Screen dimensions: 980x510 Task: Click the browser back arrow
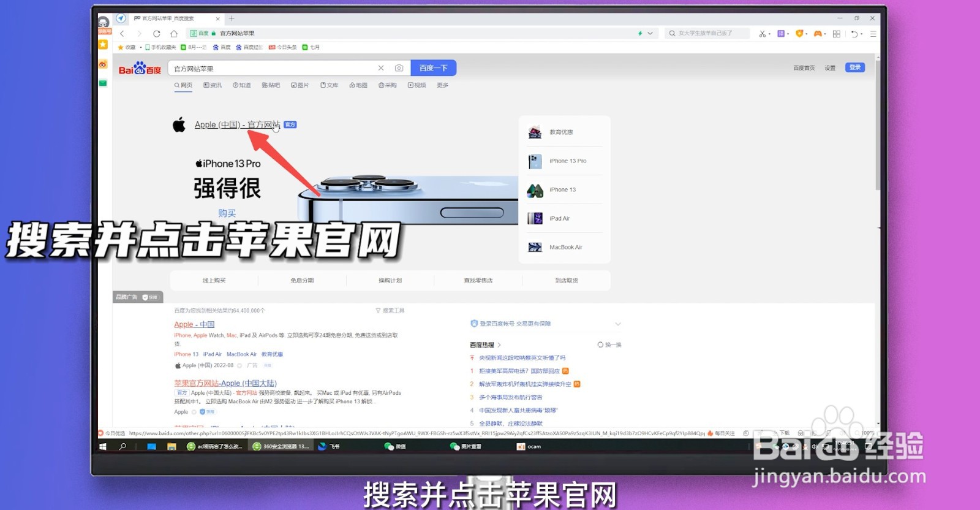(122, 34)
